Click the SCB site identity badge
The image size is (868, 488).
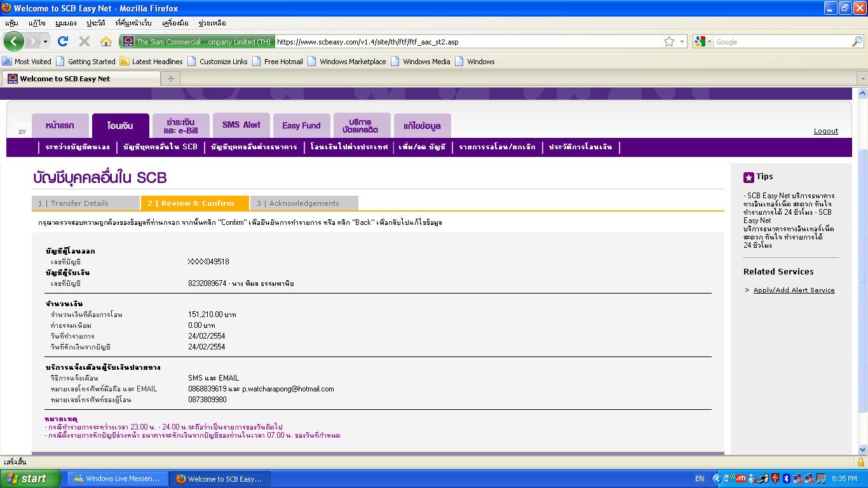(197, 42)
